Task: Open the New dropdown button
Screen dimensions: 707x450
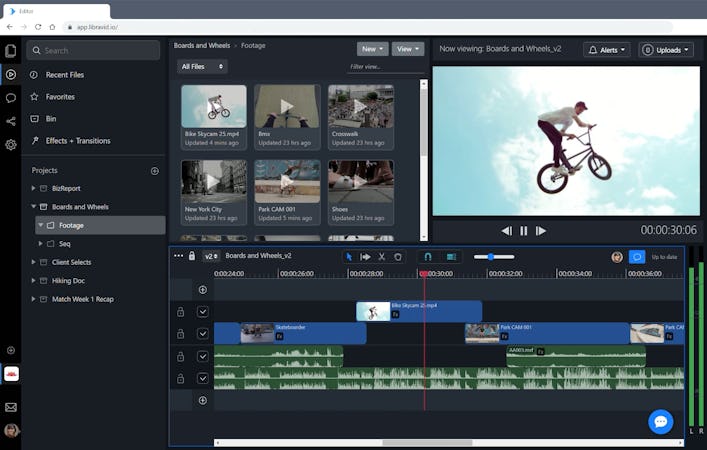Action: [x=372, y=49]
